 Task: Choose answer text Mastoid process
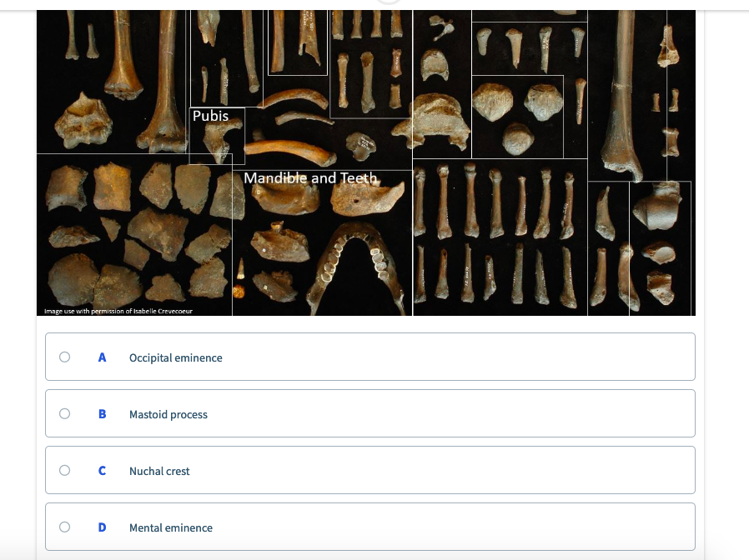(x=168, y=414)
